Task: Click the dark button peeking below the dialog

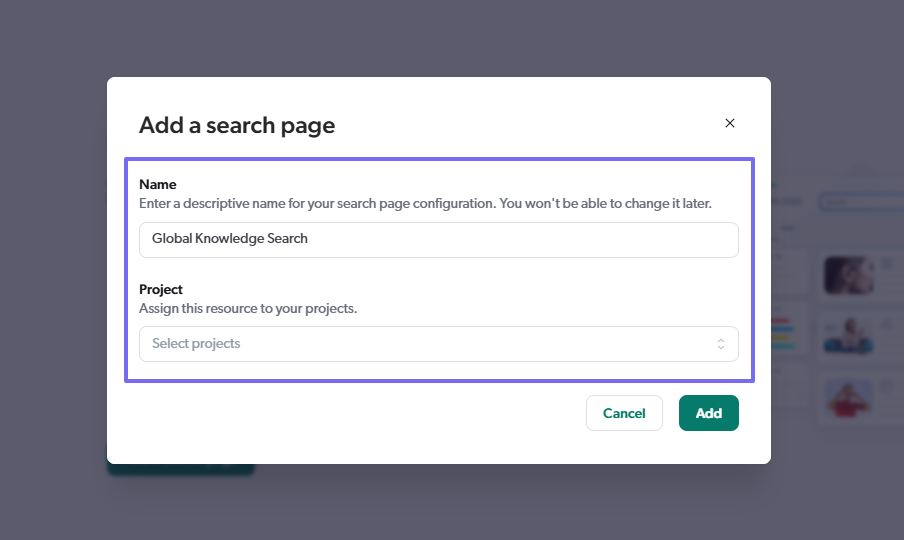Action: [180, 468]
